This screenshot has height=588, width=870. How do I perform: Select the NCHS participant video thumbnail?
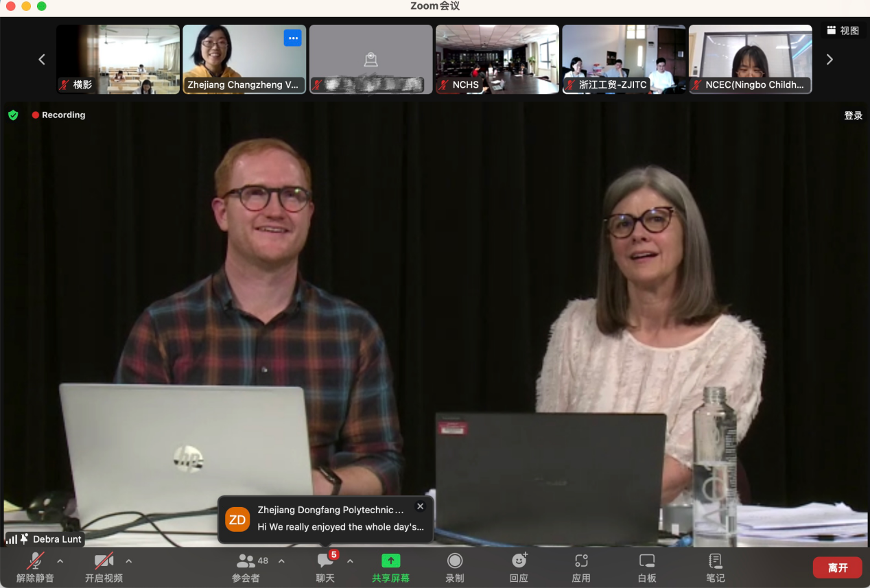[497, 59]
